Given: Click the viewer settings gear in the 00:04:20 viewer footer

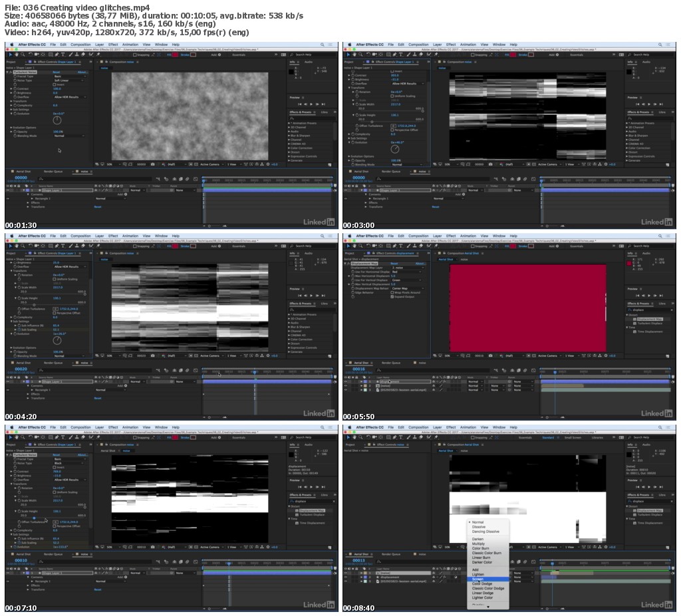Looking at the screenshot, I should click(x=268, y=356).
